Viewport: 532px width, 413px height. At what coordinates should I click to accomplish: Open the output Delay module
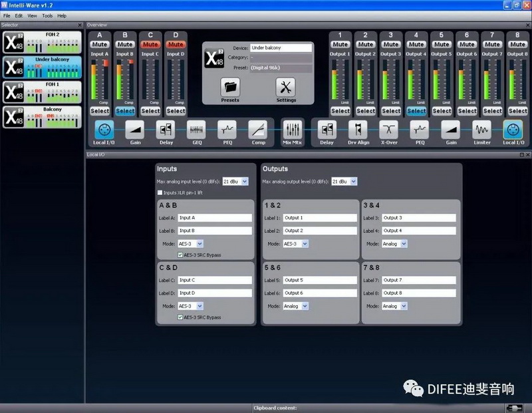coord(327,130)
